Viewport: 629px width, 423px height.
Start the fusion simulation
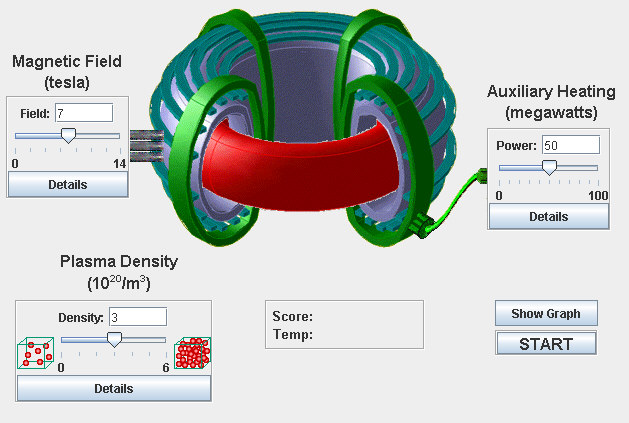pos(546,344)
